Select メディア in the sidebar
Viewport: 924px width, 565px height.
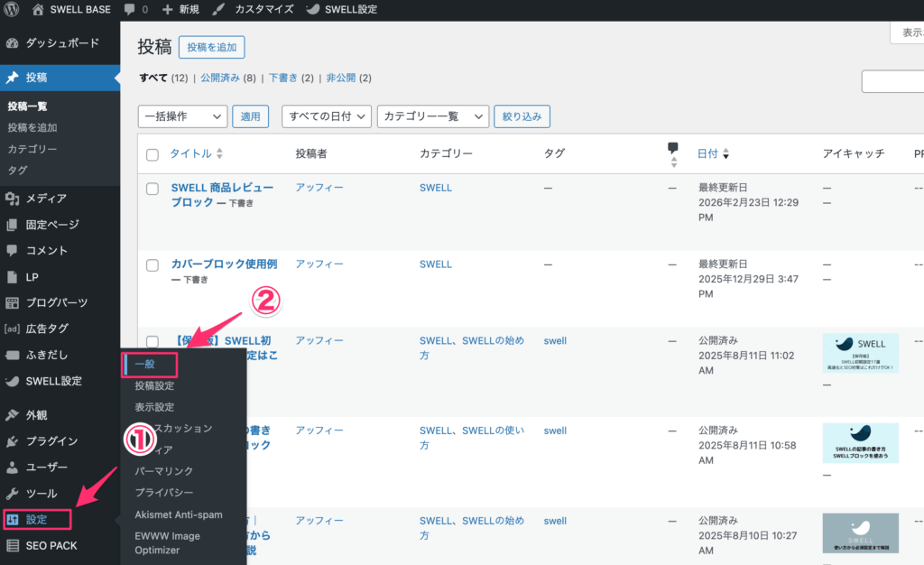[43, 198]
